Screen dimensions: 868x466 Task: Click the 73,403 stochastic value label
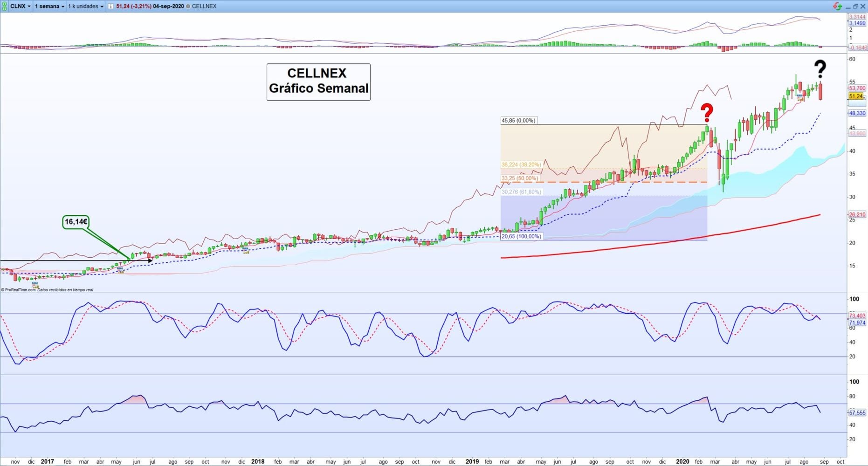pos(857,315)
